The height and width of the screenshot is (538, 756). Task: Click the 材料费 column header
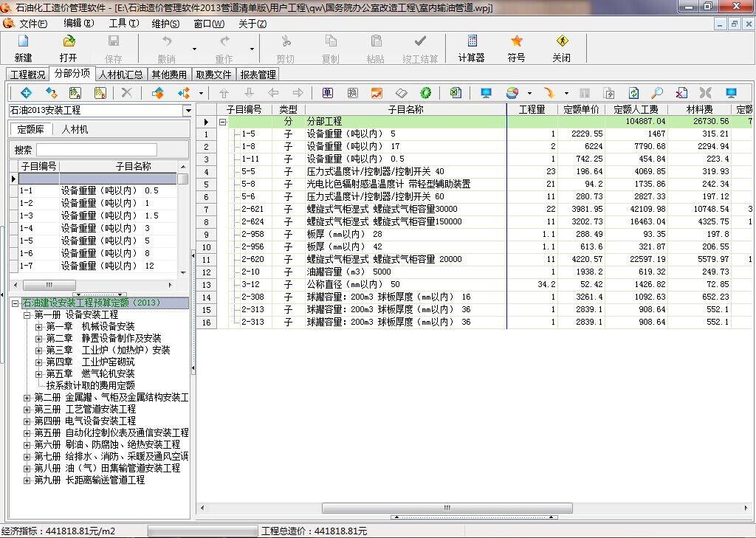699,109
